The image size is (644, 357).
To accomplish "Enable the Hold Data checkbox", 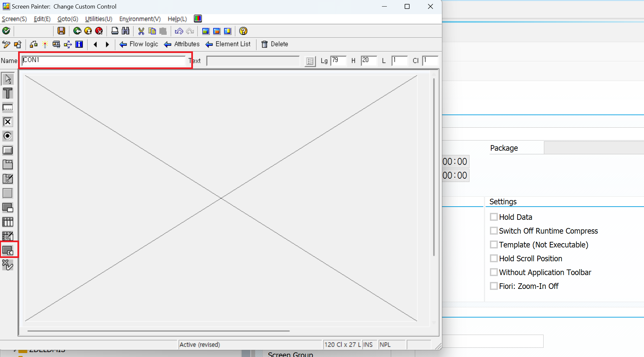I will click(x=494, y=217).
